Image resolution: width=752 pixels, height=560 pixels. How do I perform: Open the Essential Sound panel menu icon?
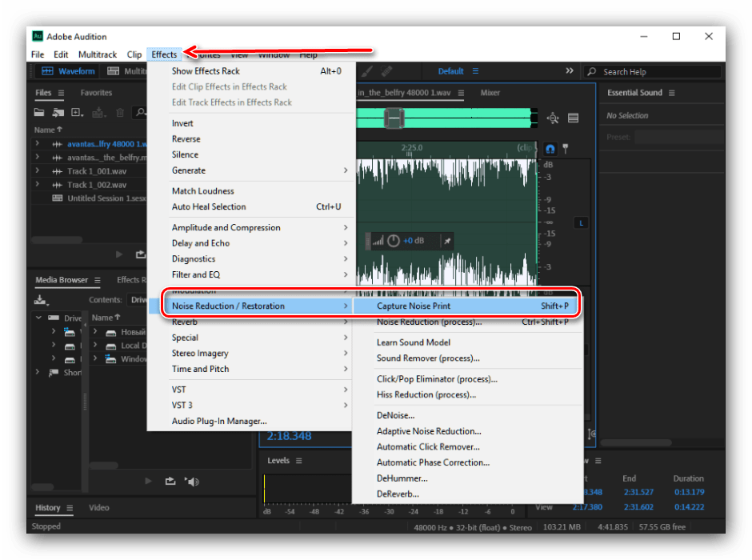672,93
